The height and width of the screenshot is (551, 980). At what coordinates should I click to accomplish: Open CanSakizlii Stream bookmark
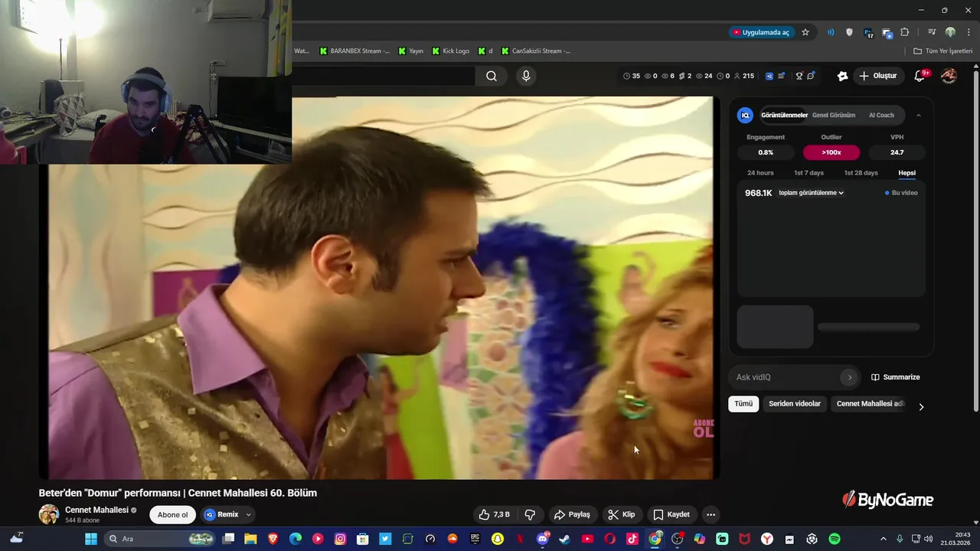tap(536, 51)
